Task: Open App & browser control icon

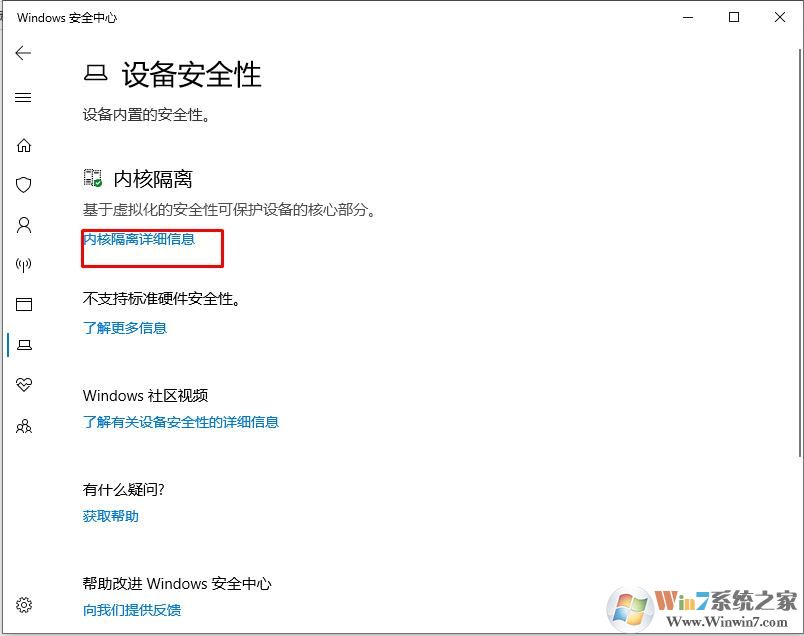Action: [x=24, y=304]
